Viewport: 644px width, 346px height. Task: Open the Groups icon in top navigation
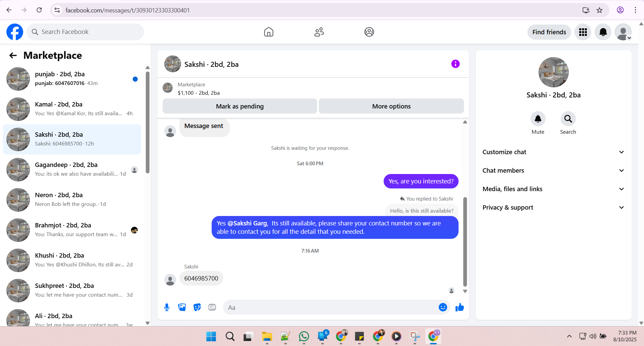(x=369, y=32)
